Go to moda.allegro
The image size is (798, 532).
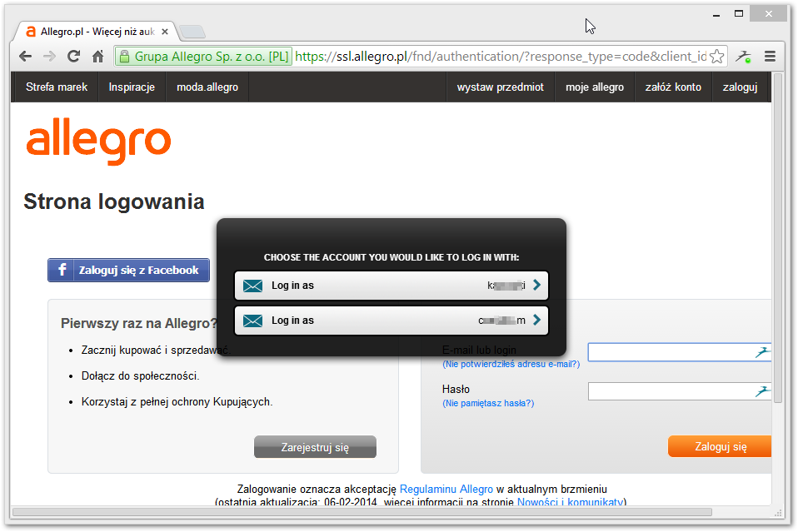pos(207,87)
